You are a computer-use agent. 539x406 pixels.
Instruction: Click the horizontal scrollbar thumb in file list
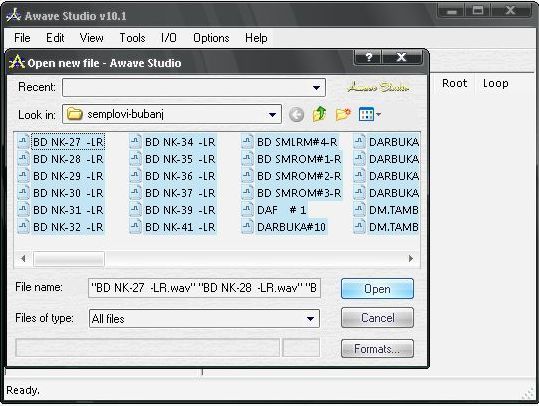click(x=69, y=259)
